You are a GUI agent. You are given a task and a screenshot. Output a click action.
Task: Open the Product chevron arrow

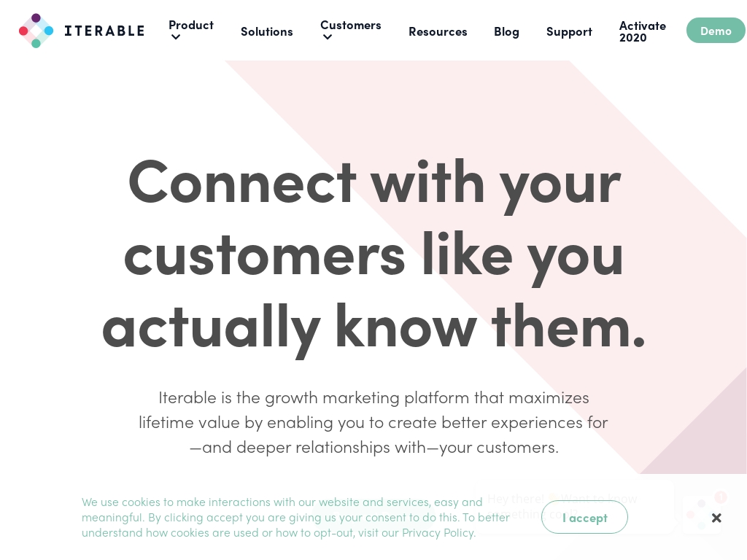[176, 37]
